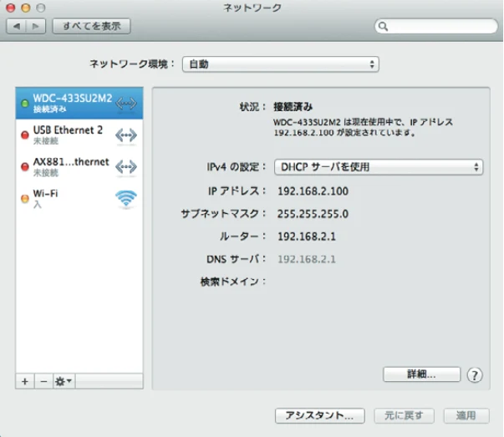Click the Wi-Fi signal icon
Viewport: 504px width, 437px height.
pyautogui.click(x=126, y=198)
